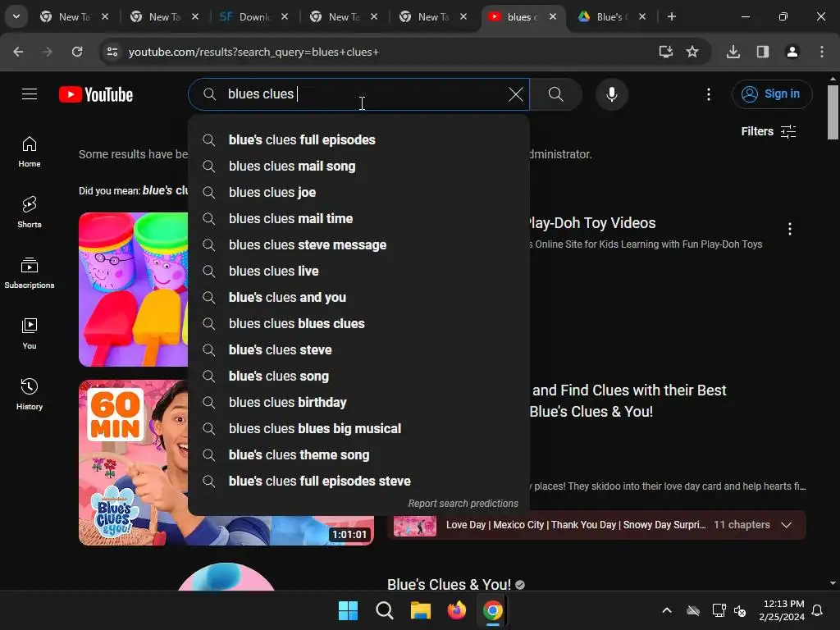The height and width of the screenshot is (630, 840).
Task: Select suggestion blue's clues song
Action: coord(358,376)
